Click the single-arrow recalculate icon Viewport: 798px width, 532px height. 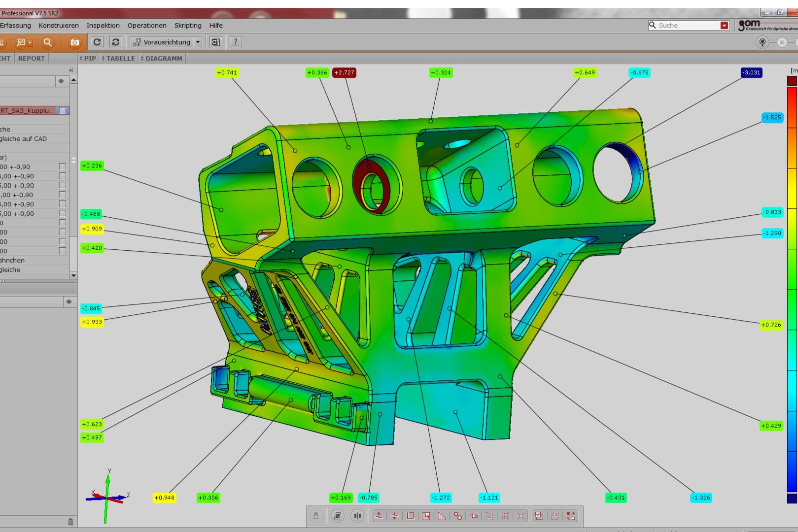click(x=97, y=42)
